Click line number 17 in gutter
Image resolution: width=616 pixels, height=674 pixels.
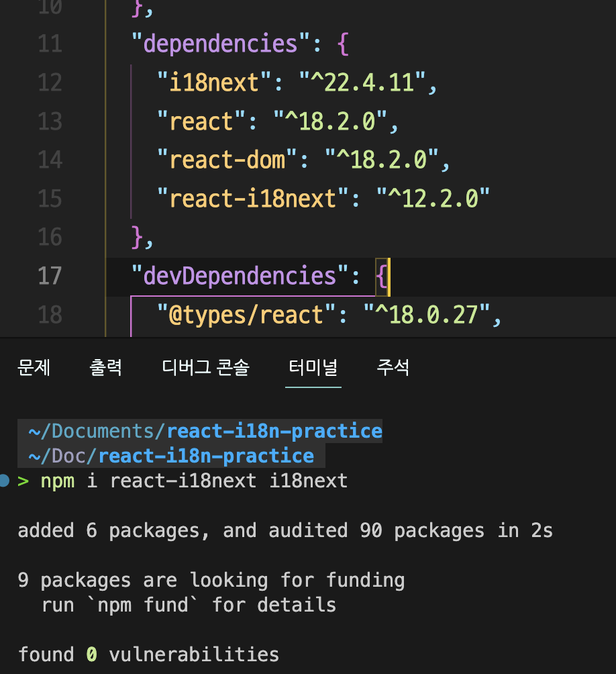pyautogui.click(x=50, y=277)
